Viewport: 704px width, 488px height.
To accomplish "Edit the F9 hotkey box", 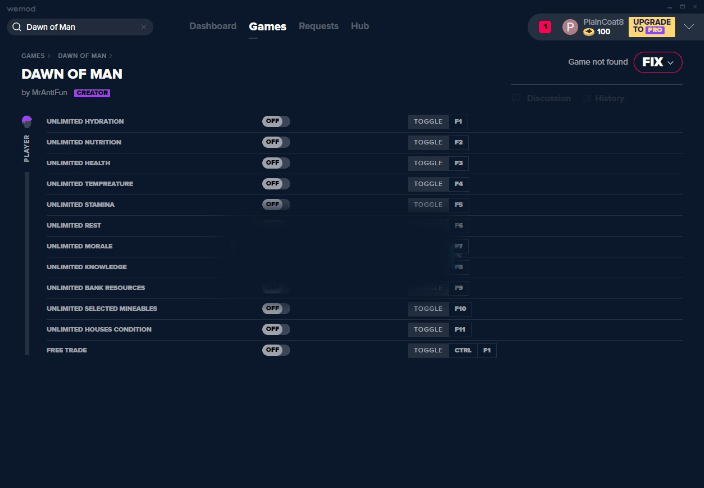I will pyautogui.click(x=458, y=288).
